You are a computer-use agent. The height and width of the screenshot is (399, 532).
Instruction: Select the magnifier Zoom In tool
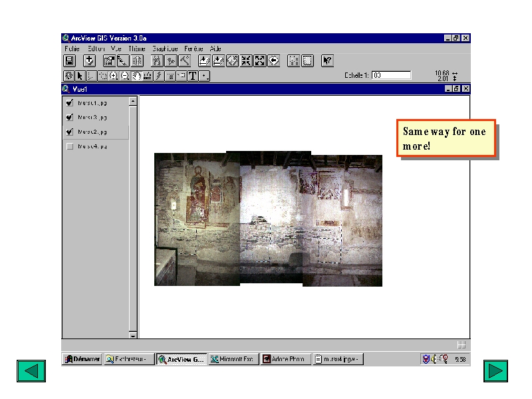[x=114, y=76]
